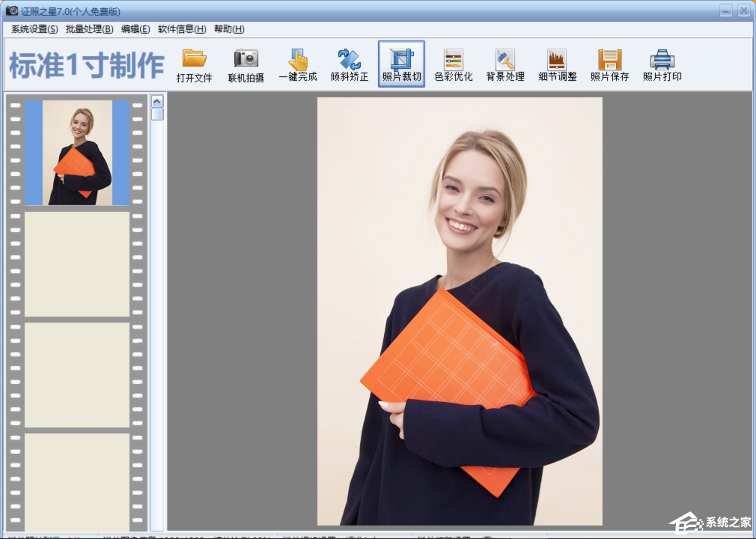Minimize the 证照之星 window

(x=726, y=10)
